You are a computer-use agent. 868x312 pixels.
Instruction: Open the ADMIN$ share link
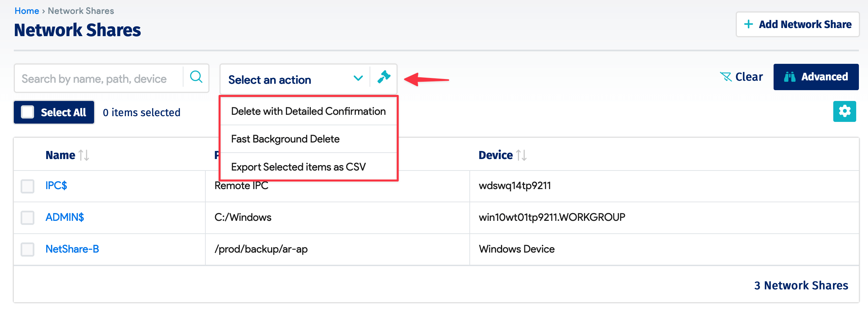click(x=65, y=217)
